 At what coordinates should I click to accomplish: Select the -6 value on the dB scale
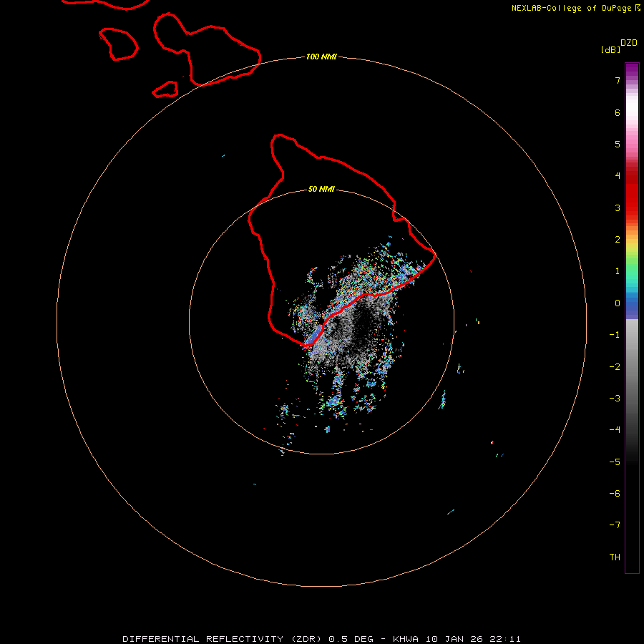(615, 494)
